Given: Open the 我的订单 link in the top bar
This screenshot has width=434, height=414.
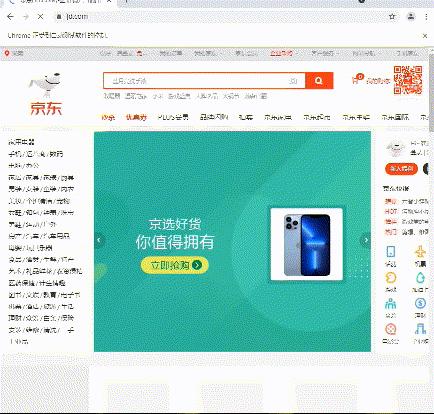Looking at the screenshot, I should pyautogui.click(x=171, y=53).
